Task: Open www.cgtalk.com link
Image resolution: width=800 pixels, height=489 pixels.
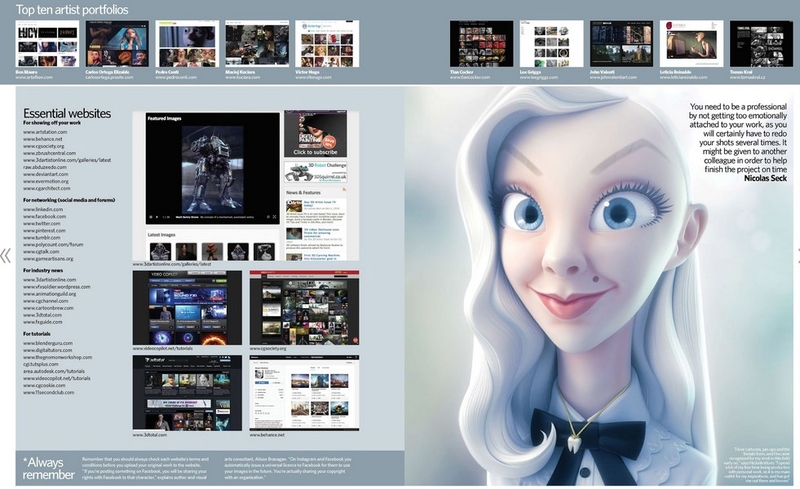Action: (41, 252)
